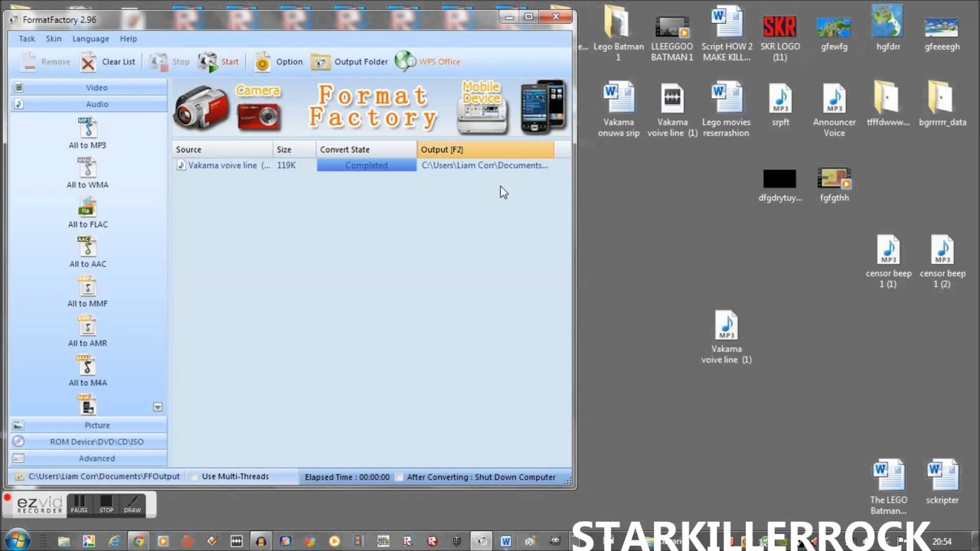Click the Completed progress bar cell

click(x=367, y=165)
